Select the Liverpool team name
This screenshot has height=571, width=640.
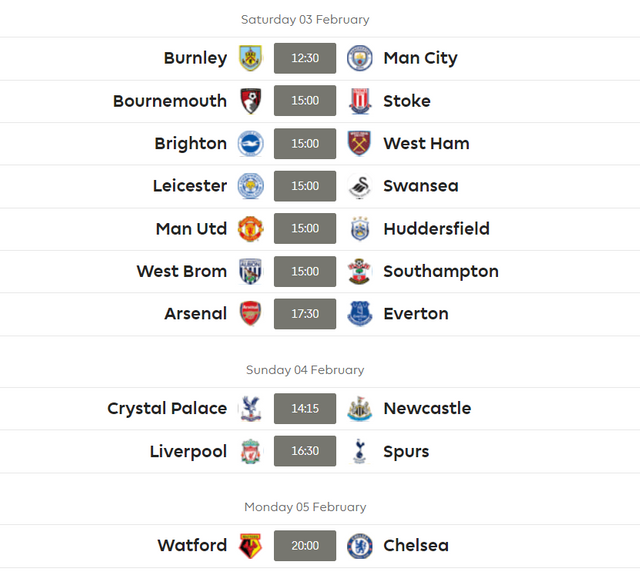pos(188,451)
